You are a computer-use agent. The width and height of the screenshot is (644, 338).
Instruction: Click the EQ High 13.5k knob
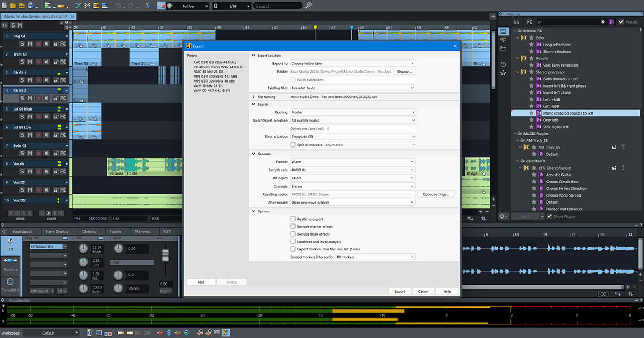coord(83,248)
